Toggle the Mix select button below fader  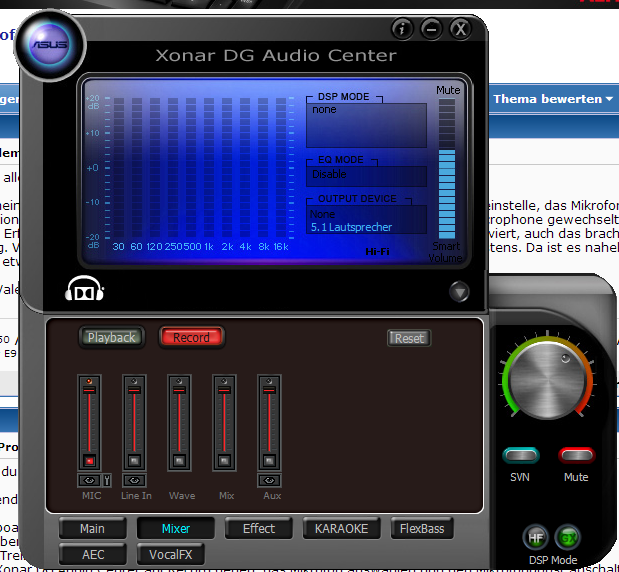[x=224, y=460]
